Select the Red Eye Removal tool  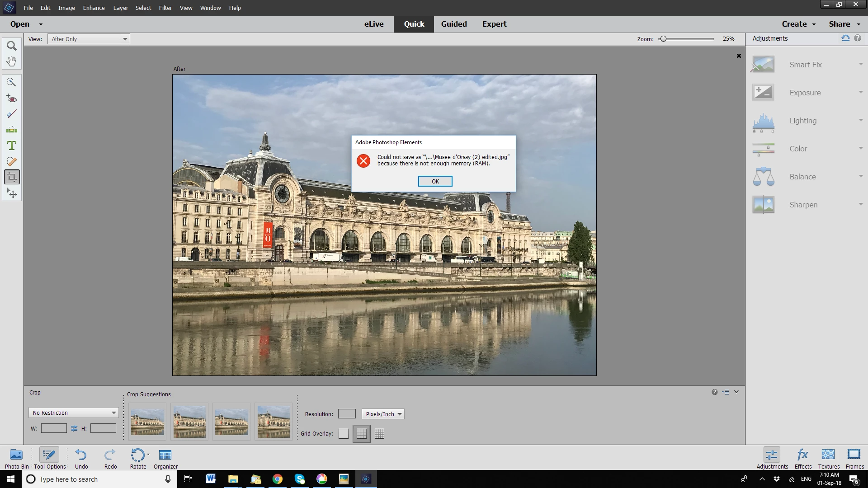point(12,99)
